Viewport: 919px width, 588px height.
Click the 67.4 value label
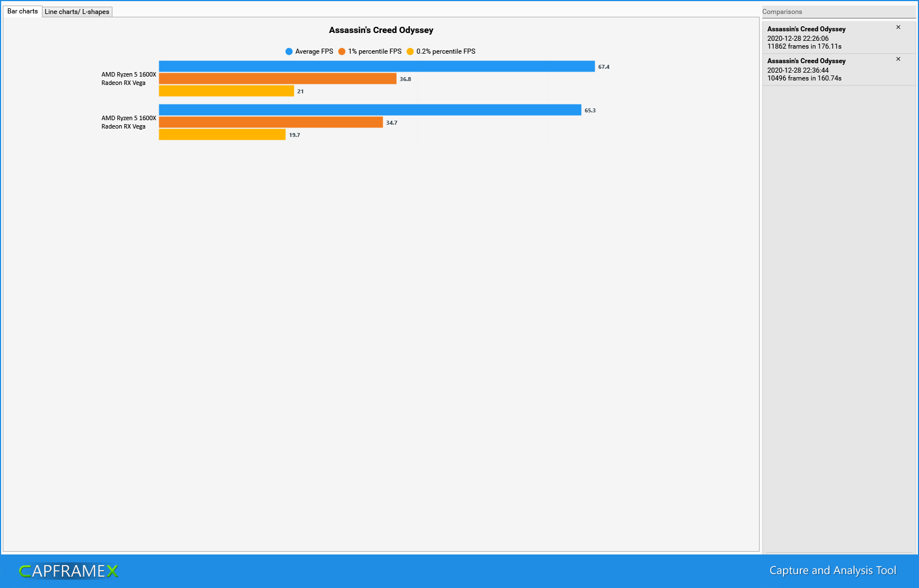pos(604,67)
